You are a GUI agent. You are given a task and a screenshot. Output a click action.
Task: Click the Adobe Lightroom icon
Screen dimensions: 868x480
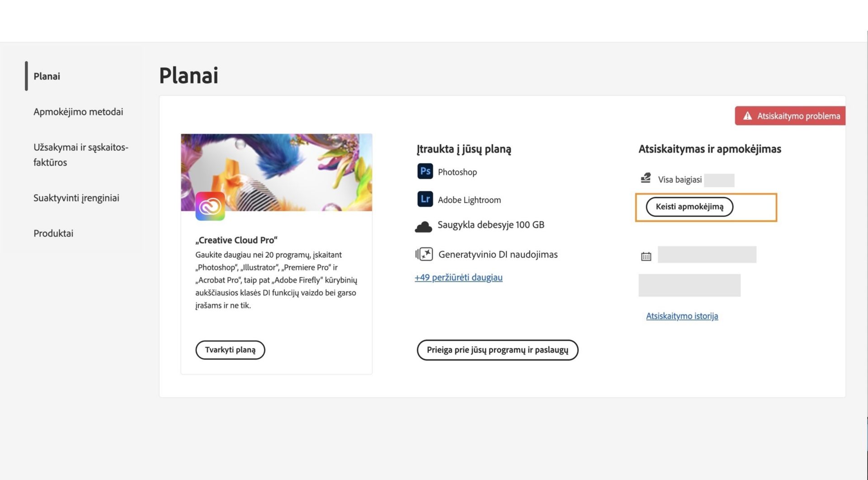click(x=425, y=199)
